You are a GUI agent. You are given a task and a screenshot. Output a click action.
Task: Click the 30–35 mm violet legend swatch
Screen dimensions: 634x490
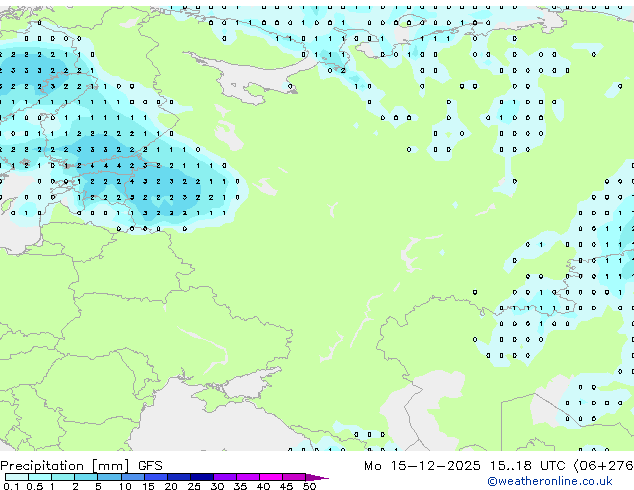coord(225,477)
